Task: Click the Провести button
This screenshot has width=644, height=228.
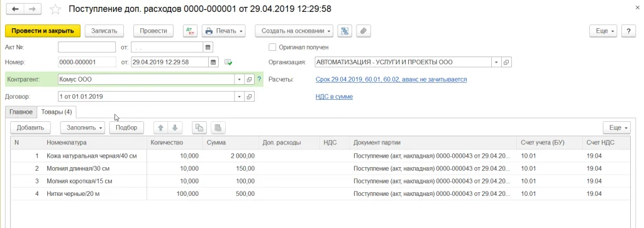Action: coord(153,31)
